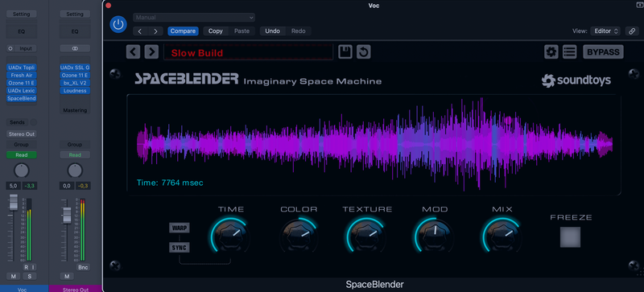Mute the Voc channel strip
Screen dimensions: 644x292
click(x=13, y=276)
